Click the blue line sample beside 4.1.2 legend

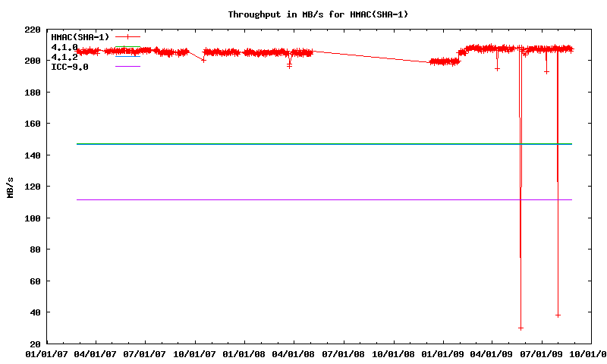click(x=127, y=57)
